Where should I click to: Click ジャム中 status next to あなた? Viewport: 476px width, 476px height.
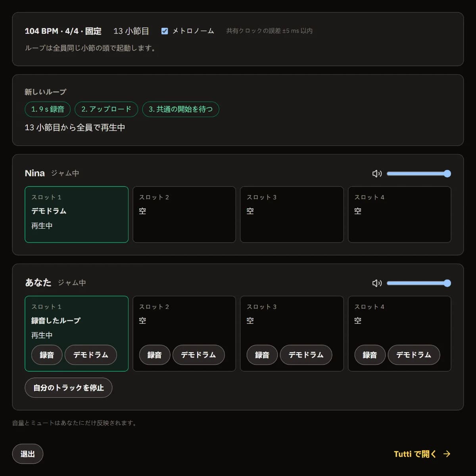tap(72, 283)
